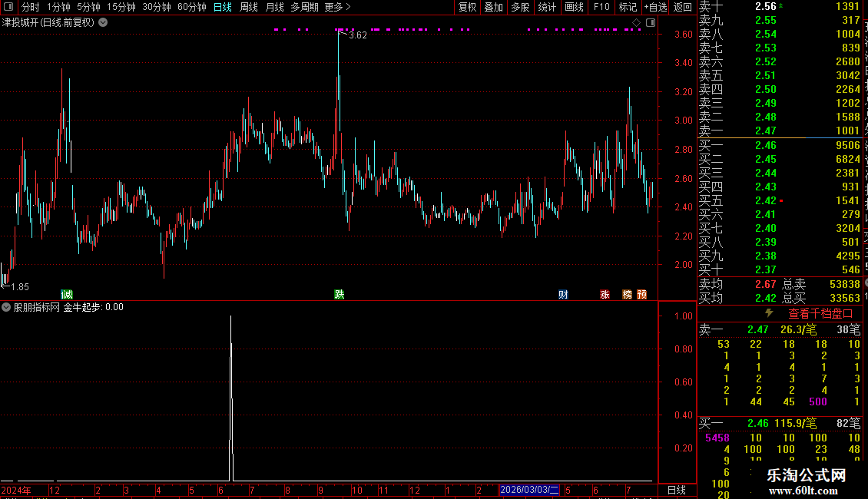The image size is (868, 499).
Task: Switch to the 分时 intraday view
Action: tap(31, 7)
